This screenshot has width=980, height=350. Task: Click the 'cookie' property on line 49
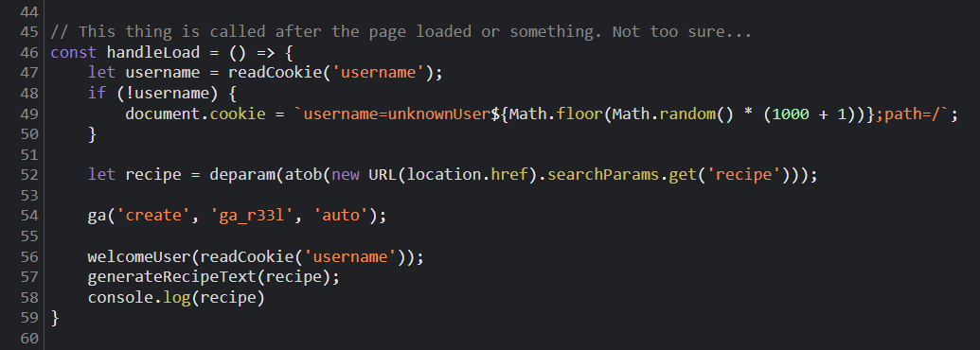tap(238, 114)
